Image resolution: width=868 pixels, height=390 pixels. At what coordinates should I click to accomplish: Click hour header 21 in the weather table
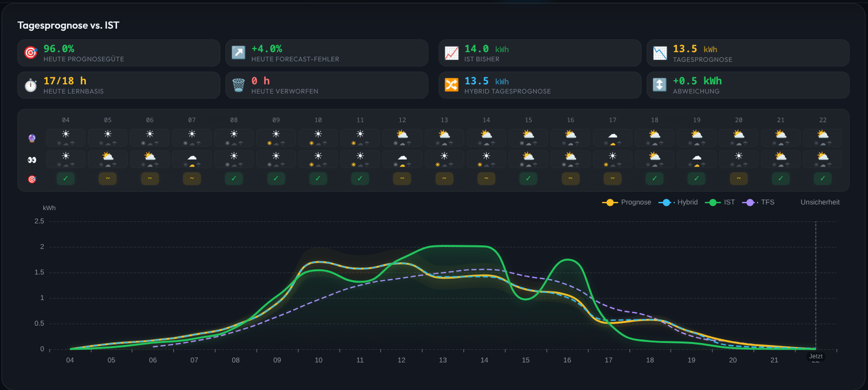click(x=781, y=120)
